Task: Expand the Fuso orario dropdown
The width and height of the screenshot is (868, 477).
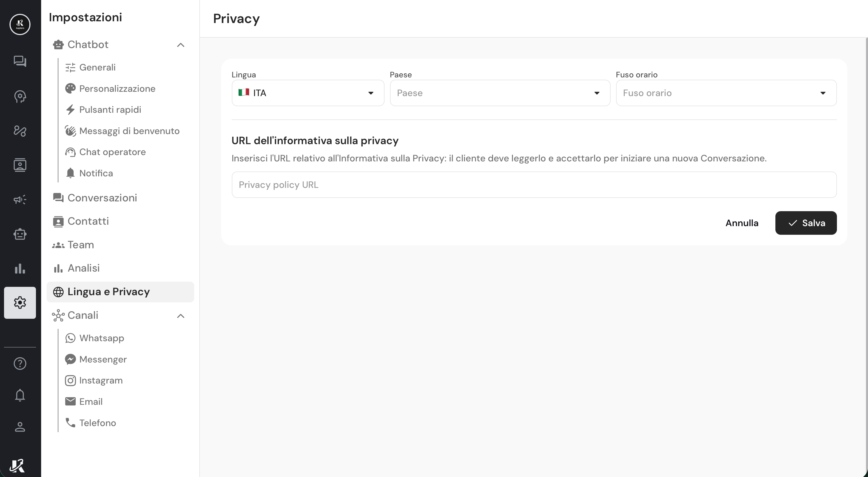Action: pos(726,93)
